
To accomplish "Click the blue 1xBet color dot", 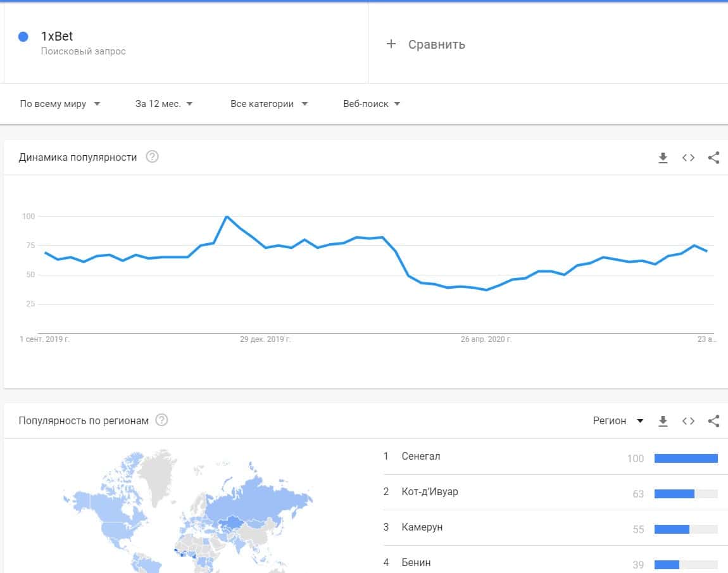I will [23, 37].
